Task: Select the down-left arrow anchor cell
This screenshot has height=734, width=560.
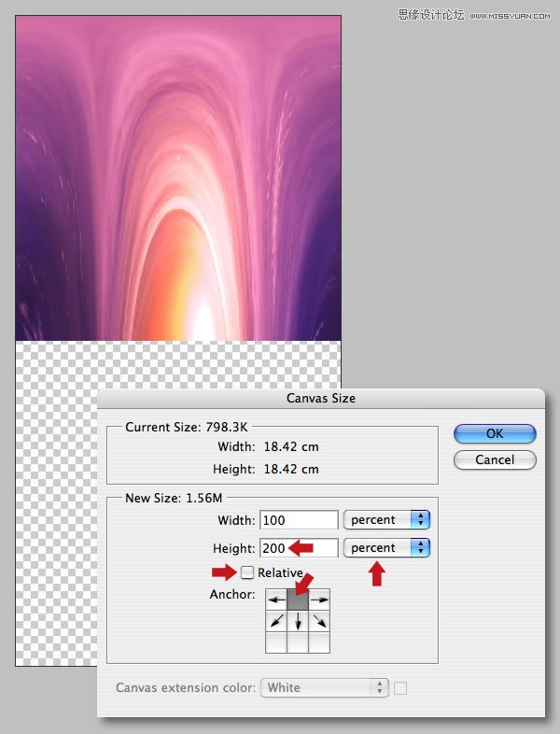Action: tap(276, 621)
